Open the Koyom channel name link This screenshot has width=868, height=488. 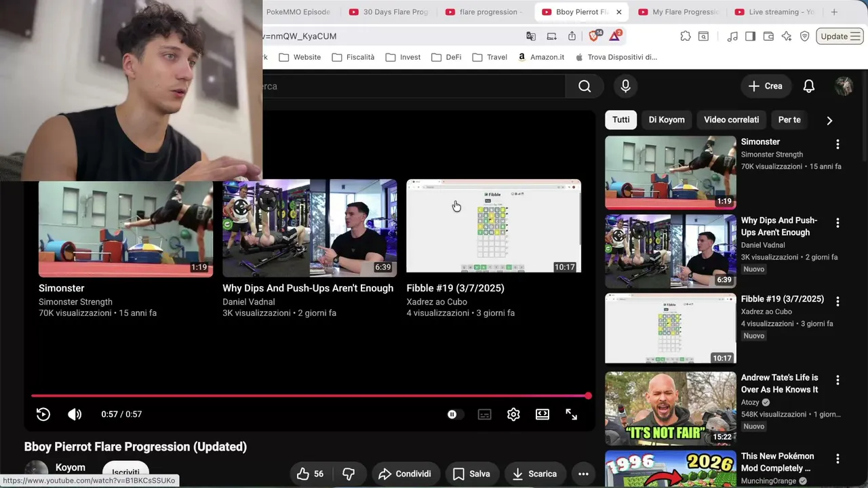pyautogui.click(x=71, y=468)
